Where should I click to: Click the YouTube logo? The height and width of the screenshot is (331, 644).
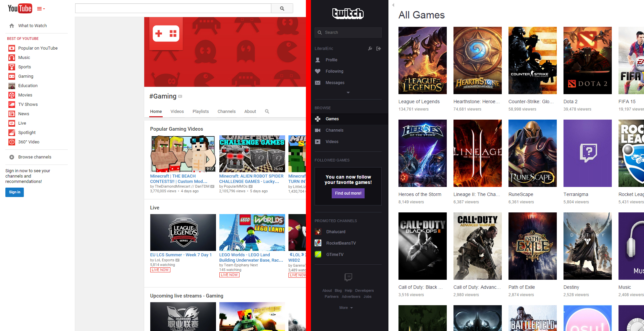click(x=20, y=8)
